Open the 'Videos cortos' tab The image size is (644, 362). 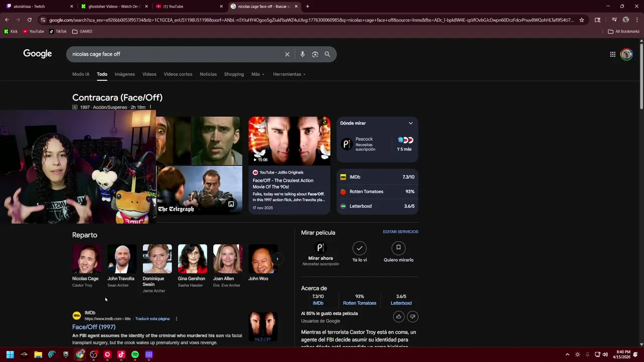tap(178, 74)
